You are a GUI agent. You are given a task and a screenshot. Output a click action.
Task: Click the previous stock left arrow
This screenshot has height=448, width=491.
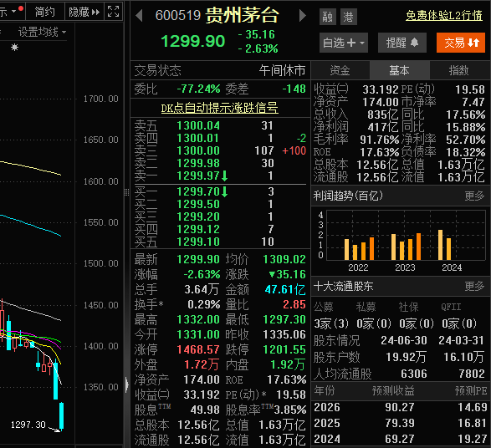[x=140, y=15]
